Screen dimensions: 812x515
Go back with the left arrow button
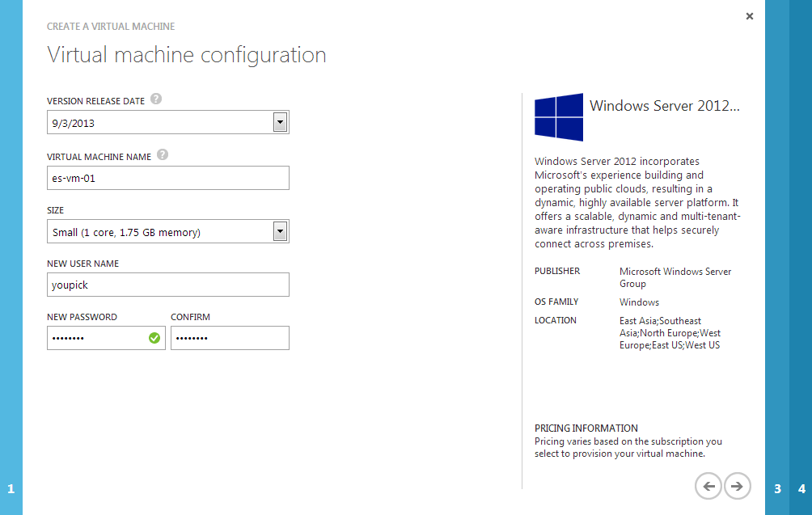tap(708, 486)
